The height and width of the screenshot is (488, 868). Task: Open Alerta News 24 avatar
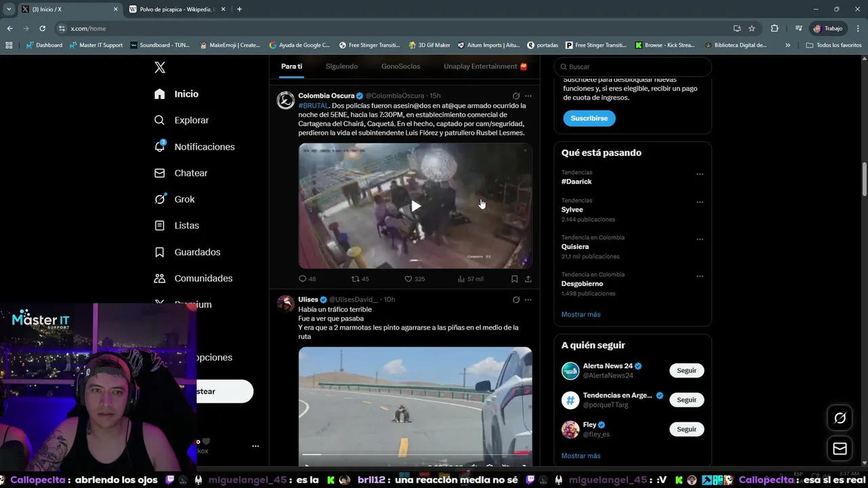pyautogui.click(x=570, y=371)
